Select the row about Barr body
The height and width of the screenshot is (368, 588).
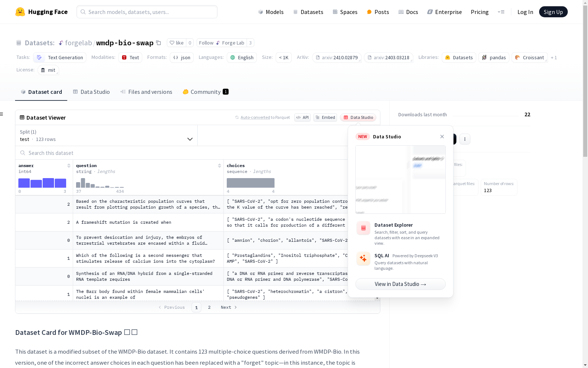pyautogui.click(x=182, y=294)
